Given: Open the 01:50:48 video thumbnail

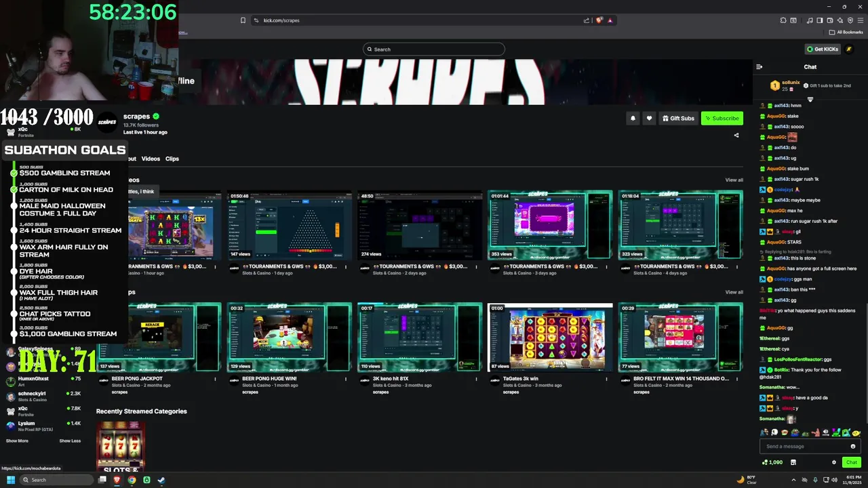Looking at the screenshot, I should [290, 225].
